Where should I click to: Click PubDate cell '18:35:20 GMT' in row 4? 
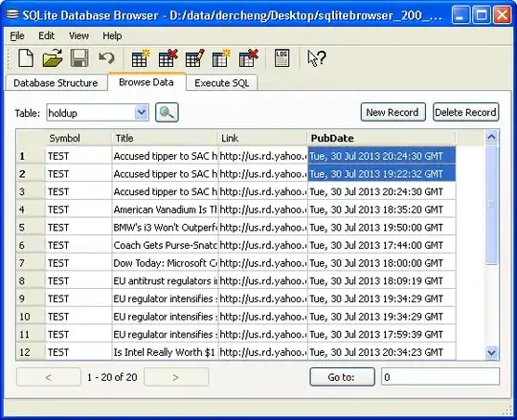point(381,210)
